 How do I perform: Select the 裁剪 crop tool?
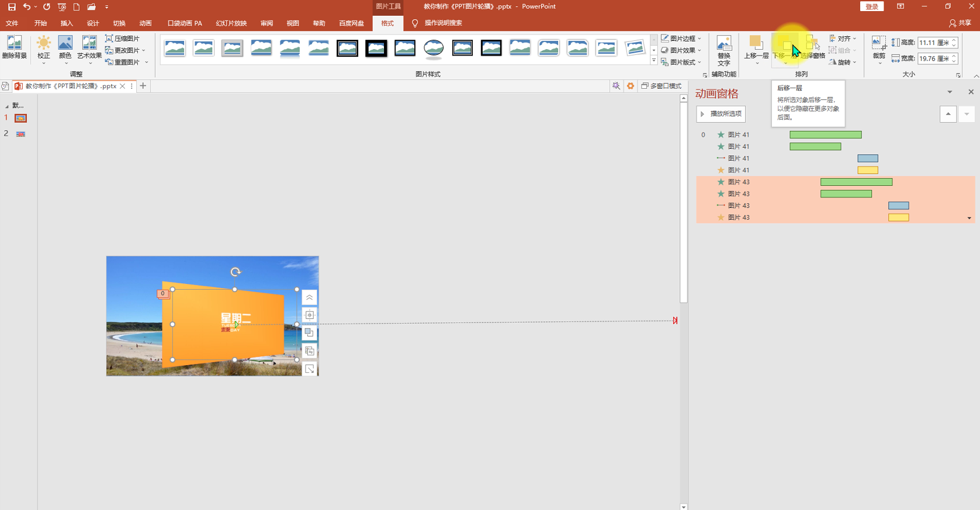879,49
